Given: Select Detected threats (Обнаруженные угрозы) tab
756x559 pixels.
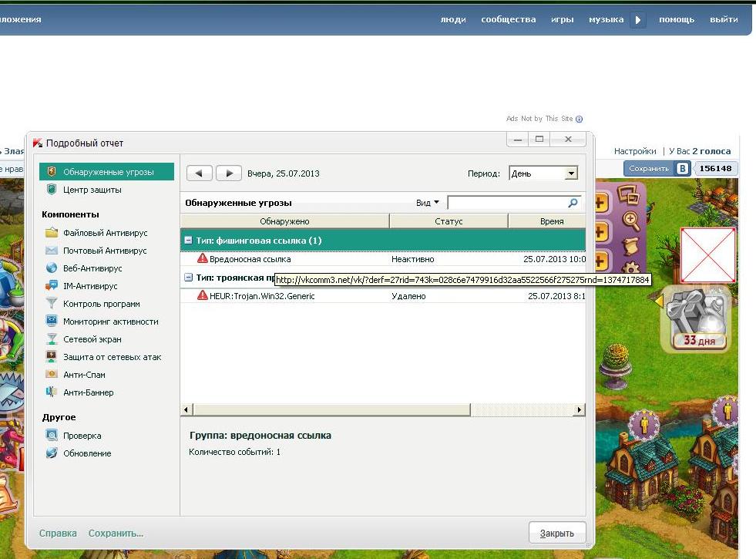Looking at the screenshot, I should 108,172.
